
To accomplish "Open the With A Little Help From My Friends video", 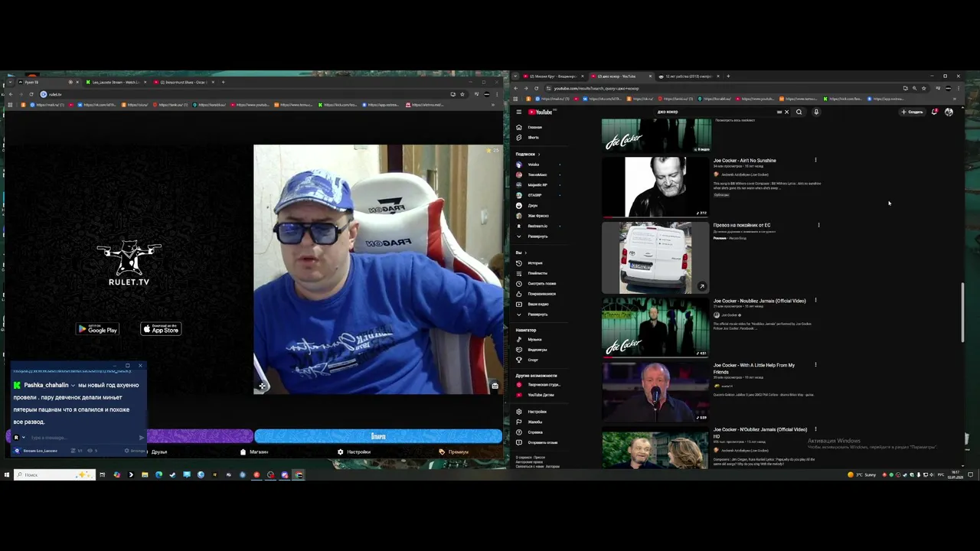I will pos(754,368).
